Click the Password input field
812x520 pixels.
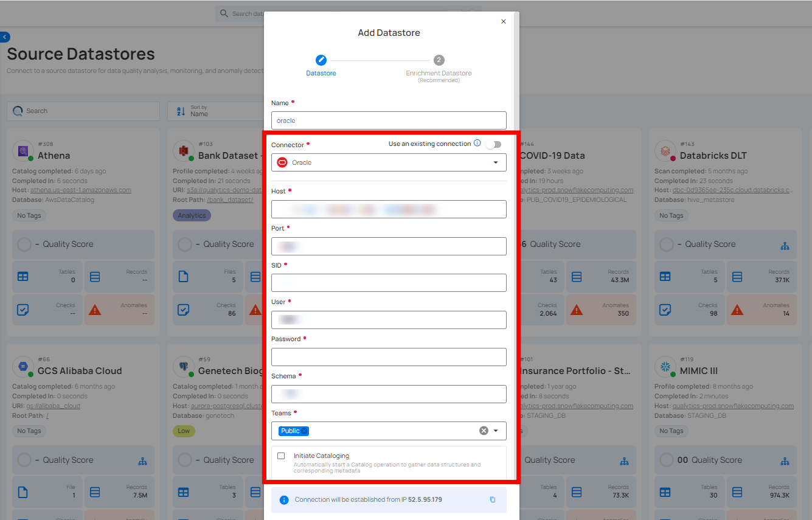pyautogui.click(x=389, y=357)
